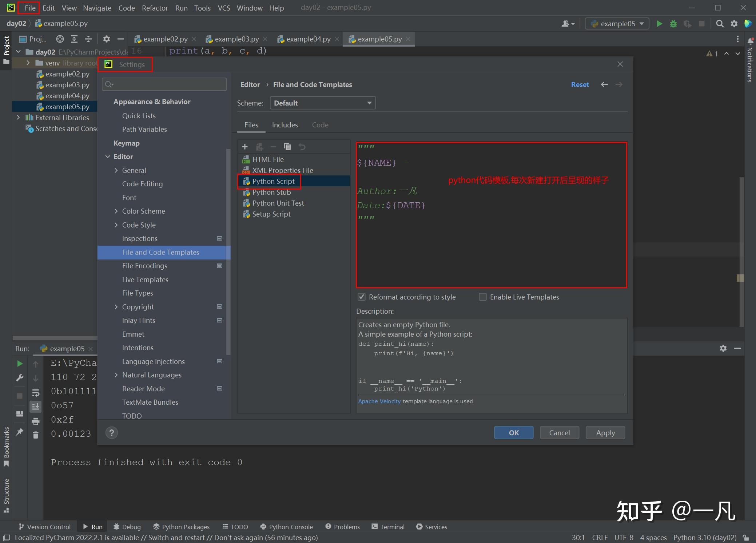The image size is (756, 543).
Task: Run example05 with green play icon
Action: [x=659, y=24]
